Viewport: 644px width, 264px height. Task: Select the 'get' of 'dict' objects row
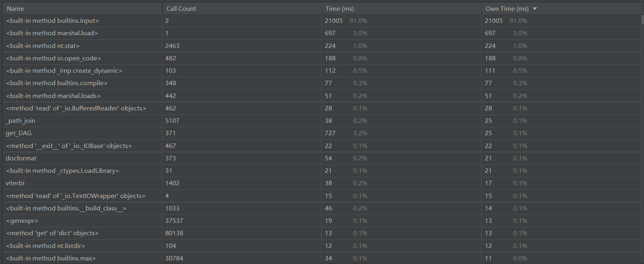point(322,233)
